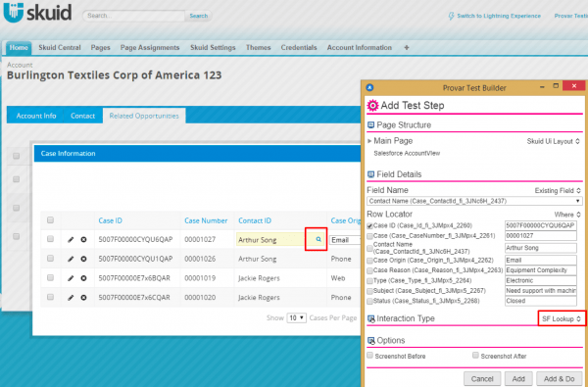This screenshot has height=387, width=588.
Task: Enable the Status row locator checkbox
Action: pos(369,301)
